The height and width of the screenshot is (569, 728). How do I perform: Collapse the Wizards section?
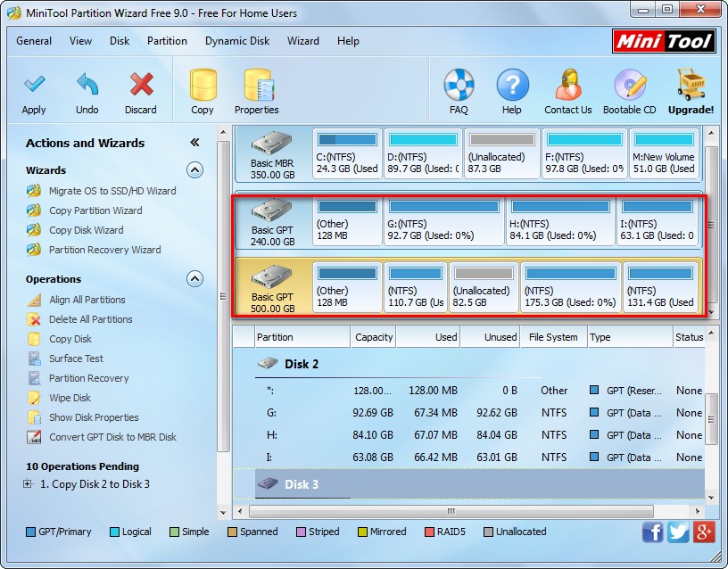194,170
